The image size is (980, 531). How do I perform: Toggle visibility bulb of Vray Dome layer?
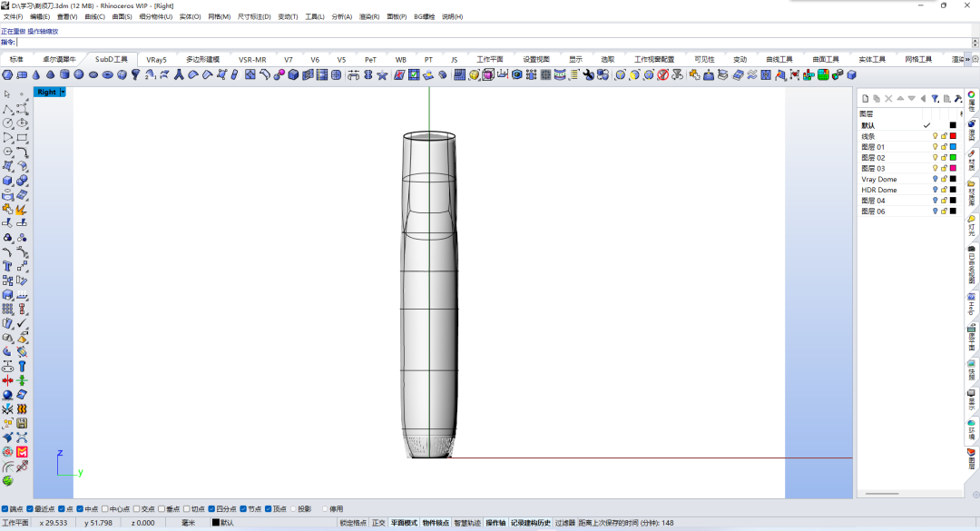(935, 179)
